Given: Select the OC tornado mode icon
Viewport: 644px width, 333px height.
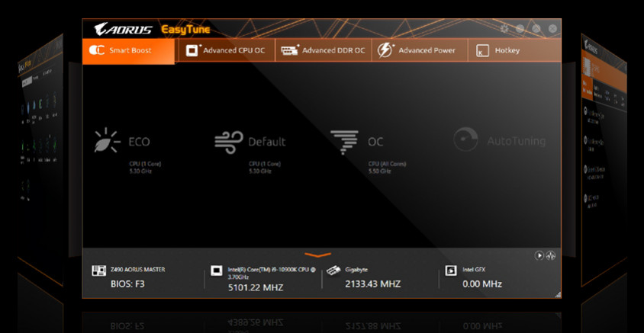Looking at the screenshot, I should coord(344,142).
